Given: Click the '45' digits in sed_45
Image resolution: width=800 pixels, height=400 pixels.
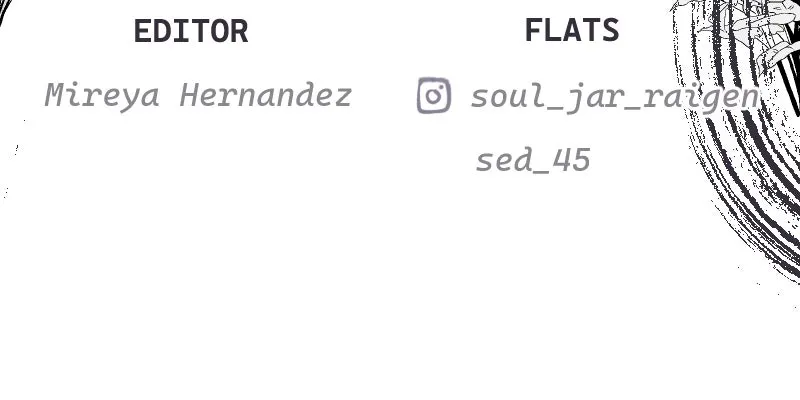Looking at the screenshot, I should [x=571, y=160].
